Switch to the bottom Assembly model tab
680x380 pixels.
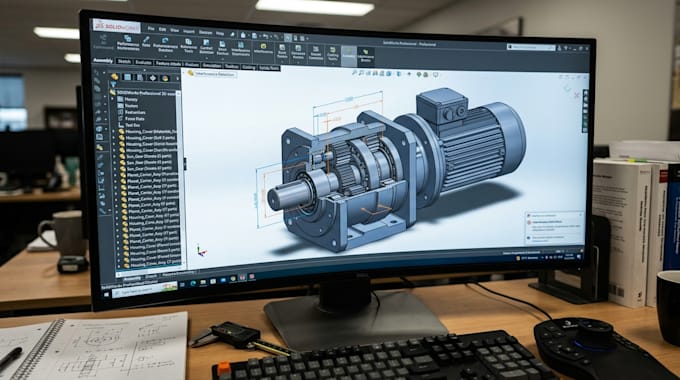coord(132,278)
